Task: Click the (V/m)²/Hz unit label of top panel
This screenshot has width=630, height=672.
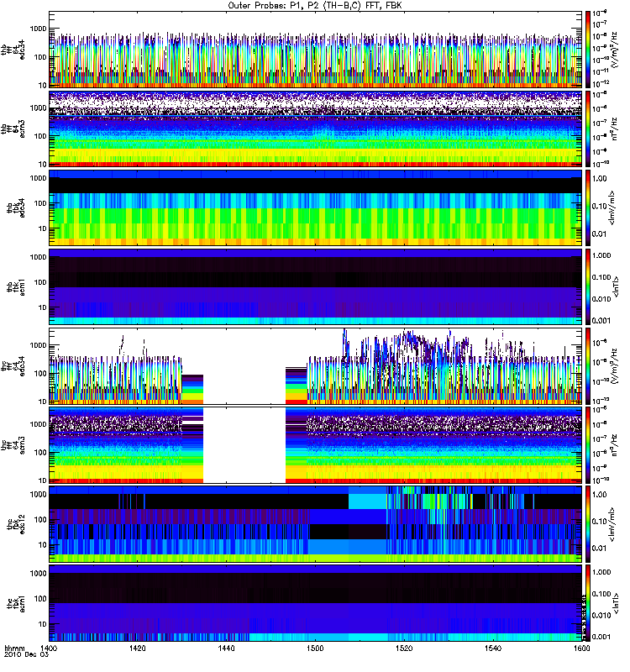Action: click(615, 50)
